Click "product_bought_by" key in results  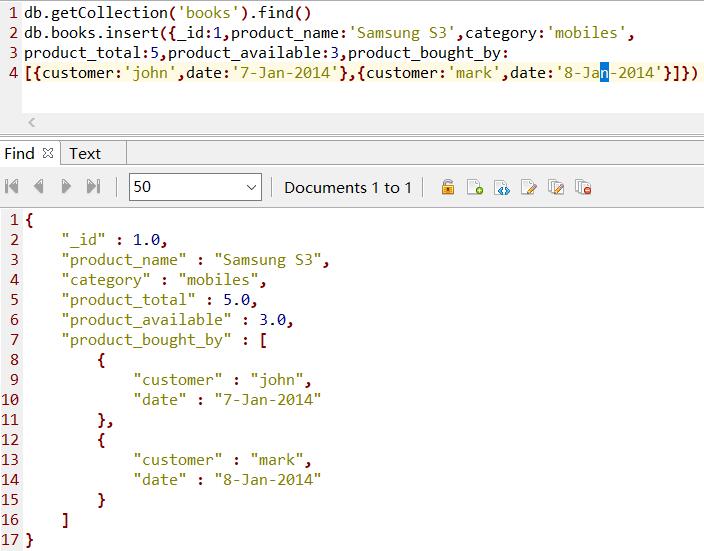[146, 340]
